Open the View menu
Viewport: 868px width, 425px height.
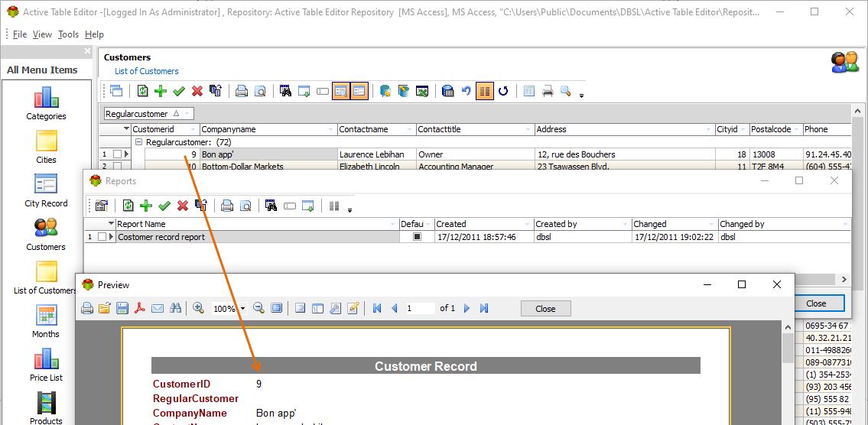coord(42,34)
